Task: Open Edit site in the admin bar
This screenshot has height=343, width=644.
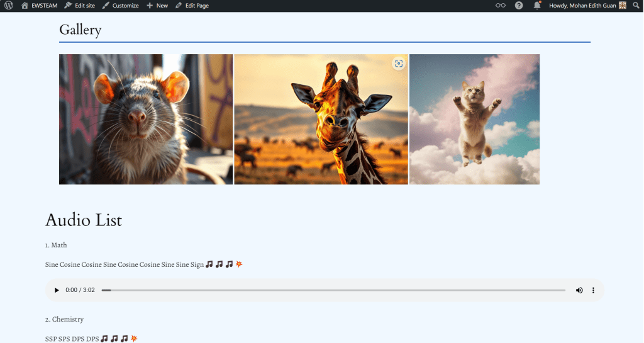Action: pyautogui.click(x=80, y=6)
